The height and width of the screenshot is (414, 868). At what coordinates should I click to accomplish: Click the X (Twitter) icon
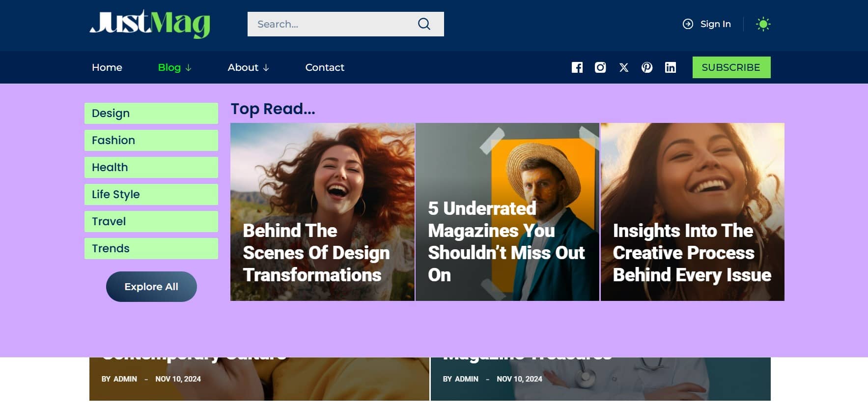coord(624,67)
